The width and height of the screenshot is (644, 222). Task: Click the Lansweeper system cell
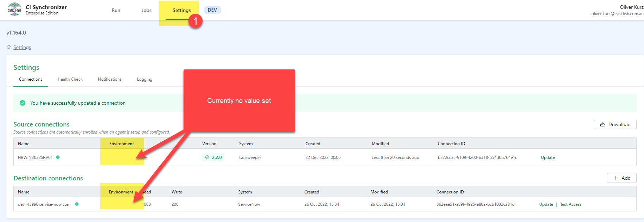tap(250, 158)
